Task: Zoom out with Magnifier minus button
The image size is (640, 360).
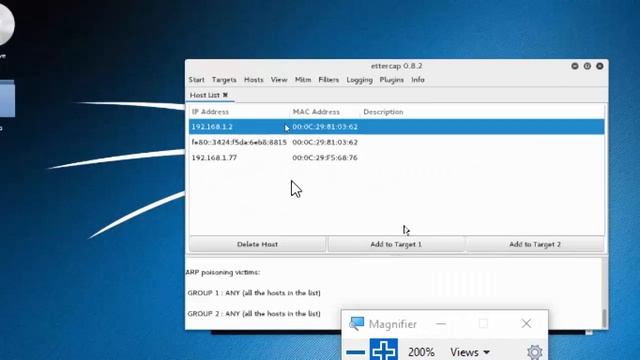Action: point(356,351)
